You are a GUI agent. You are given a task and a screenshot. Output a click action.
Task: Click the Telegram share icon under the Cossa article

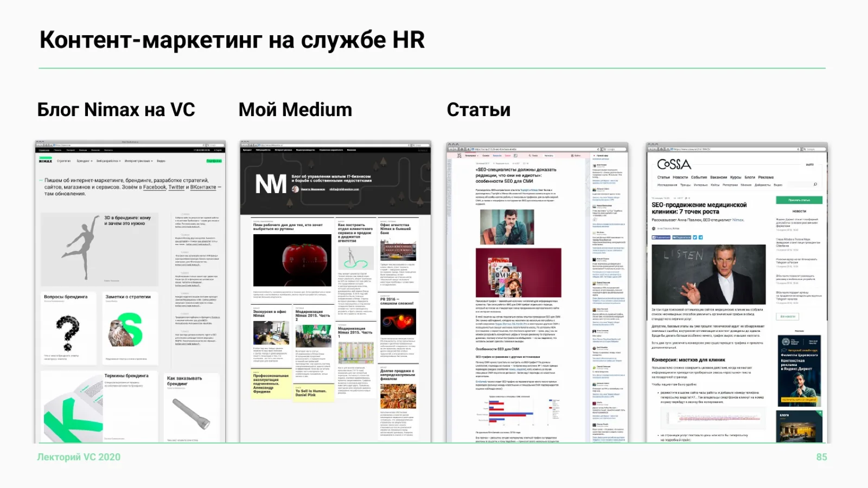tap(700, 237)
